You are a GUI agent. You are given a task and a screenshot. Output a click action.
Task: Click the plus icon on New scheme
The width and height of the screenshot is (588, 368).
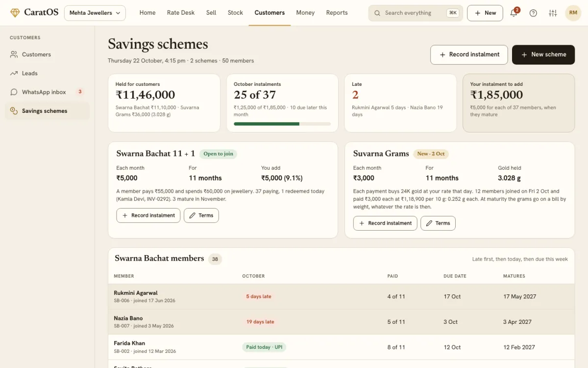(x=524, y=54)
